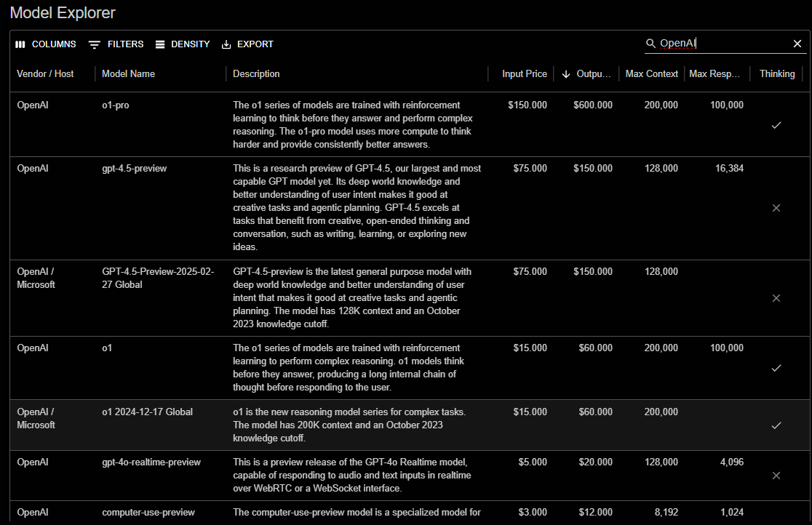Click Thinking checkmark for o1 2024-12-17 Global
The width and height of the screenshot is (812, 525).
776,425
